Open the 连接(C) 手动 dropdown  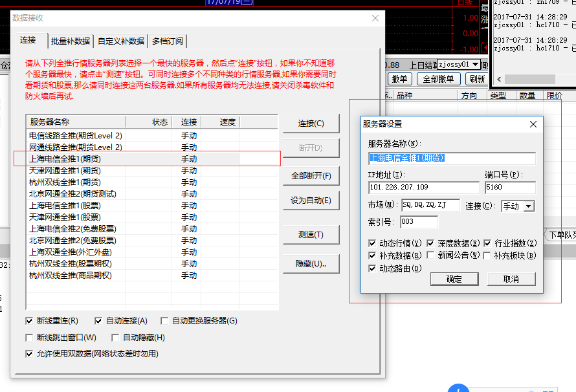(529, 206)
